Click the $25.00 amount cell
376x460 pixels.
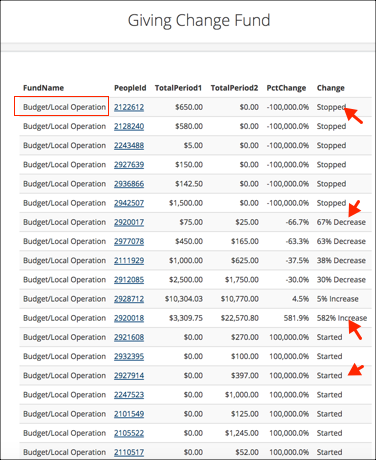247,222
